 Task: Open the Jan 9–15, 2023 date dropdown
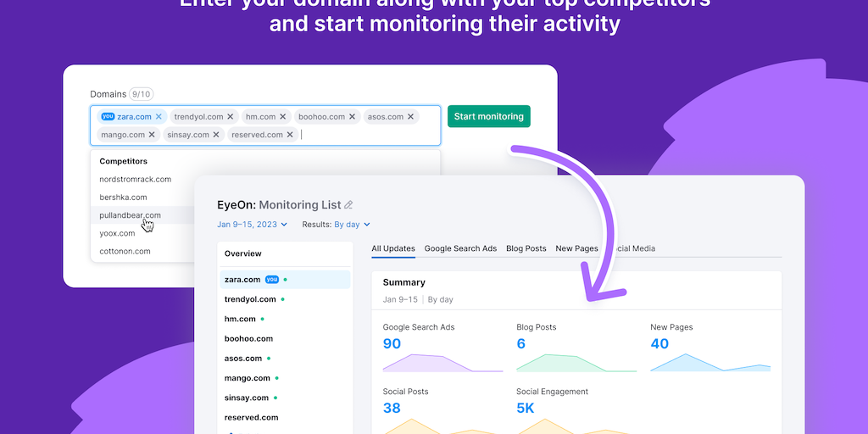(x=252, y=224)
